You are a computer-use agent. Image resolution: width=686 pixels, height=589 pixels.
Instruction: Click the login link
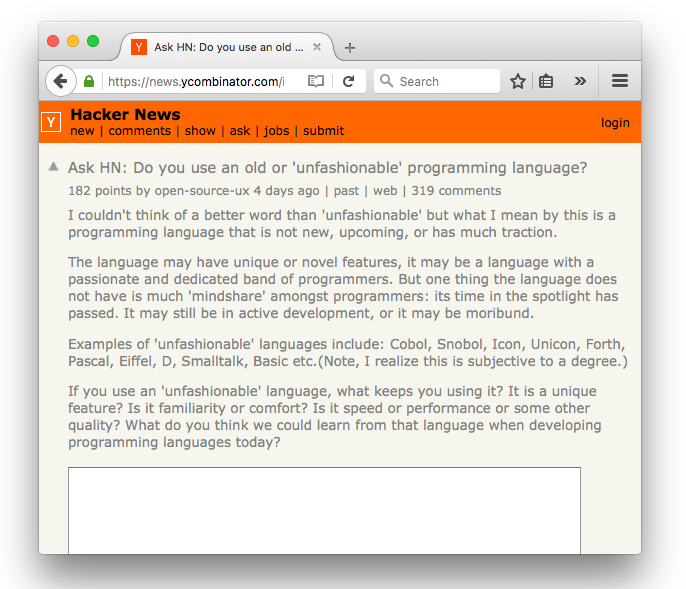[615, 123]
